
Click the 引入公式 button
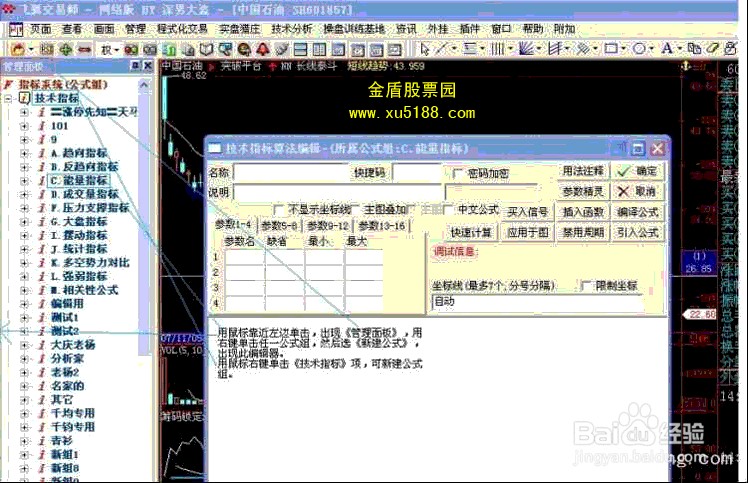coord(638,233)
